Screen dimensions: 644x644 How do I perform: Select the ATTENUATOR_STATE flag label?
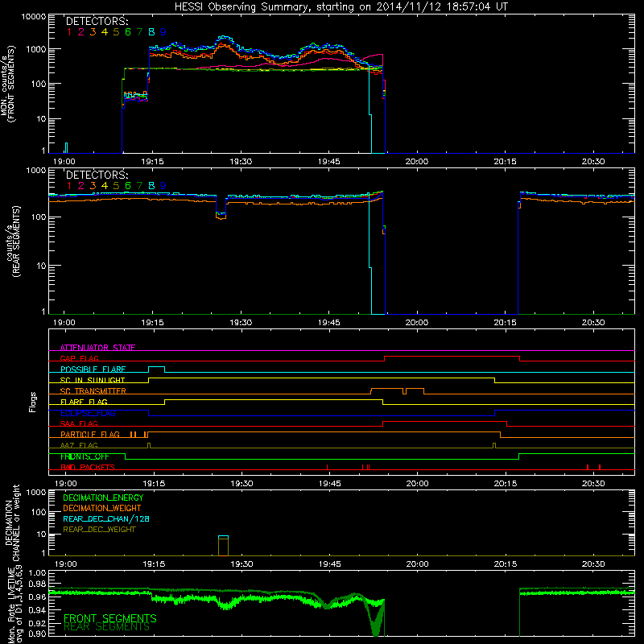click(97, 348)
